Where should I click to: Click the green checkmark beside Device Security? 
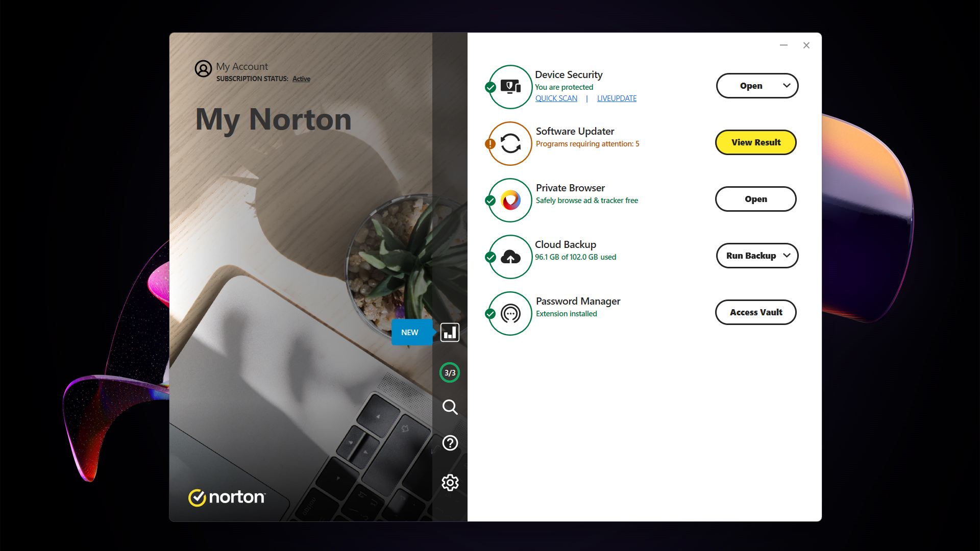[x=491, y=87]
